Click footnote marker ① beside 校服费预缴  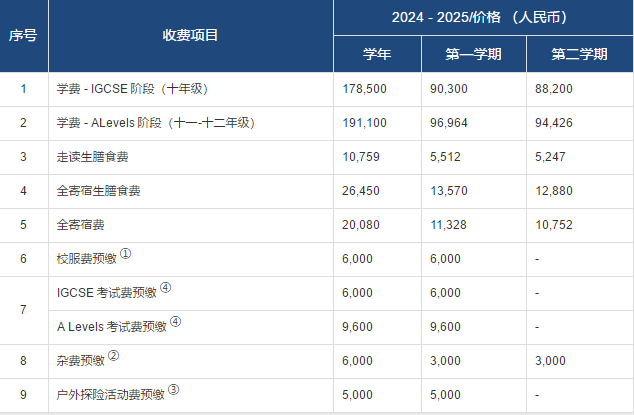tap(126, 254)
